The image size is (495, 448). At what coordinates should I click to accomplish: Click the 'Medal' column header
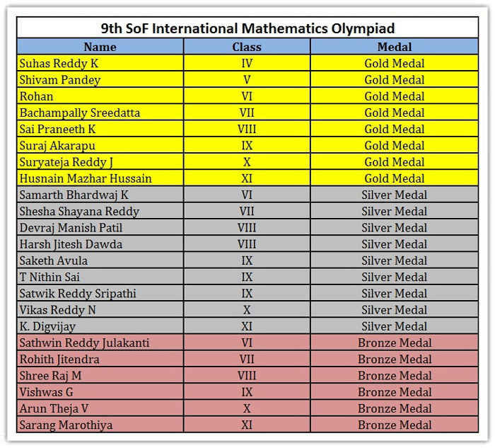[x=394, y=47]
